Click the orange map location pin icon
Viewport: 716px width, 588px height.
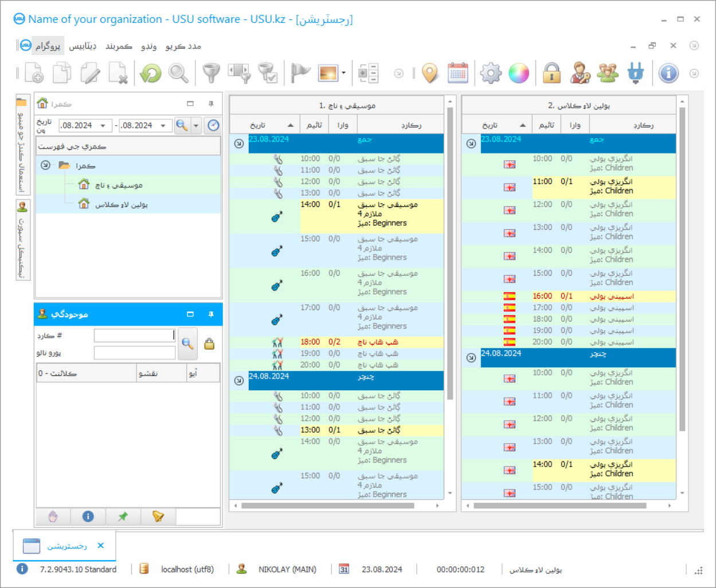430,73
